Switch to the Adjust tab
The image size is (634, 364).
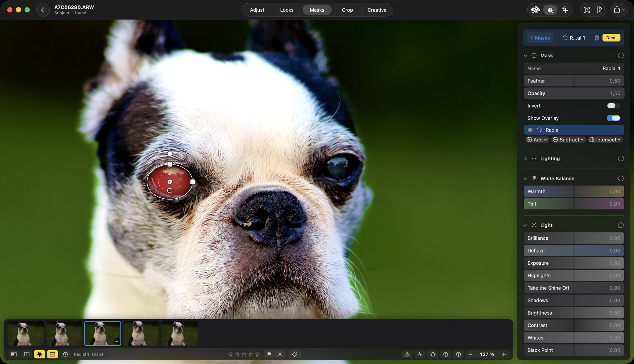257,10
